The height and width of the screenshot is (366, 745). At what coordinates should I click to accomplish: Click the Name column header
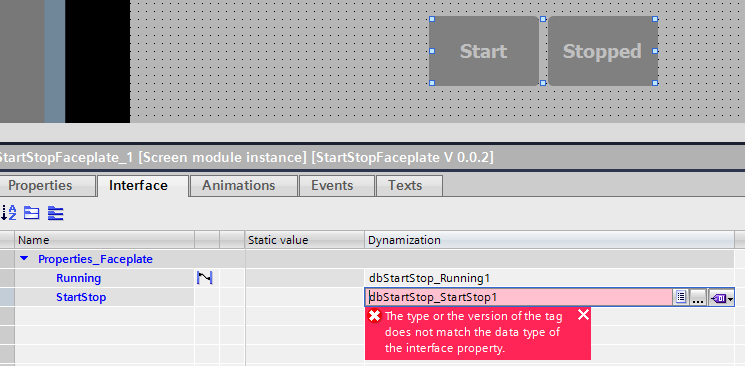(x=105, y=240)
